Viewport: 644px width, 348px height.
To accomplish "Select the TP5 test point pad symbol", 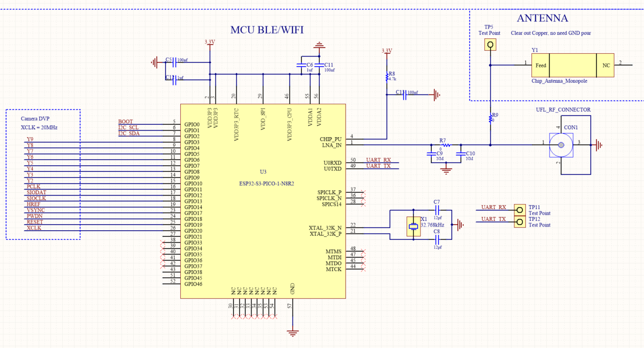I will tap(490, 45).
